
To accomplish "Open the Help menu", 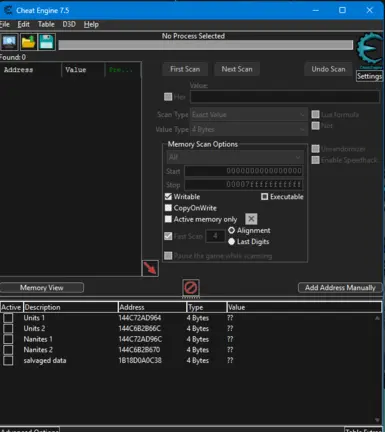I will (91, 24).
